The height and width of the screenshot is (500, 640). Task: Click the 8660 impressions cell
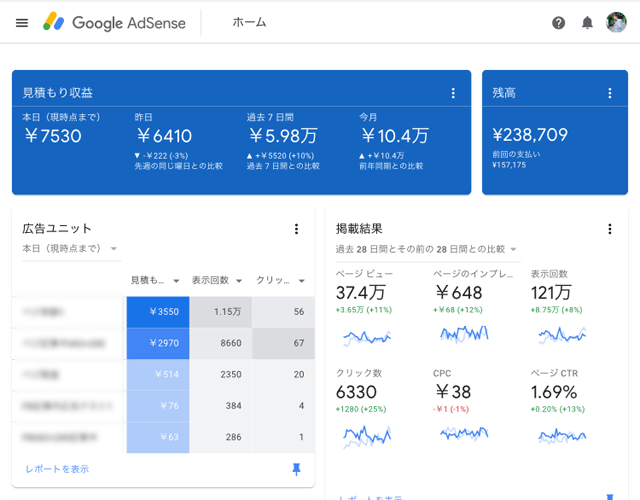[x=221, y=343]
